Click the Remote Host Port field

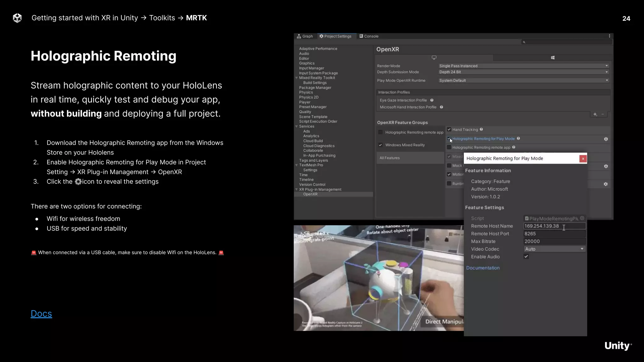(x=554, y=234)
